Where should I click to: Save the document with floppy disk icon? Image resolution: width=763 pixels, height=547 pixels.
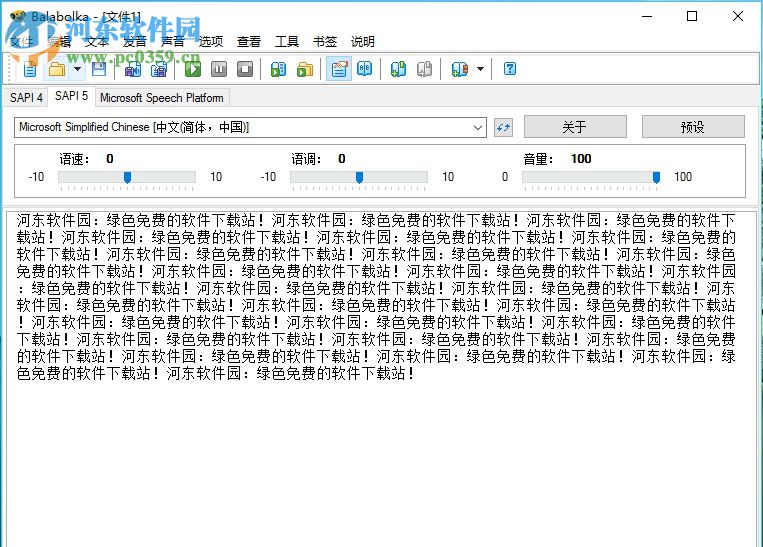(x=99, y=69)
